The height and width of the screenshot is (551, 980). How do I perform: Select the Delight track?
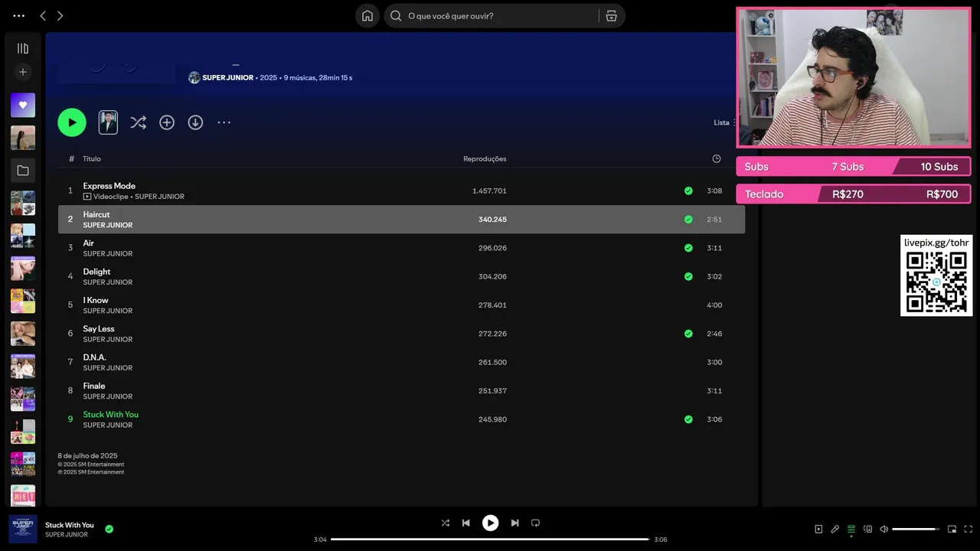[401, 276]
